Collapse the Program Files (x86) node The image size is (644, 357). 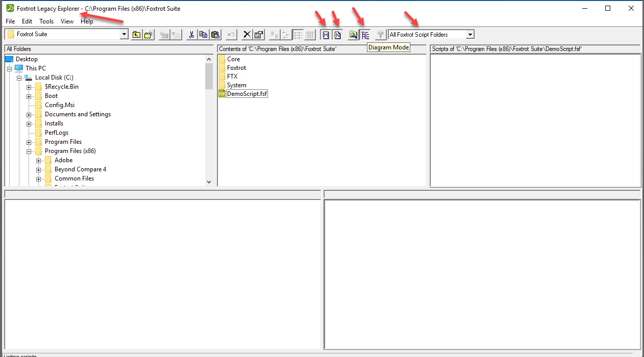tap(29, 151)
